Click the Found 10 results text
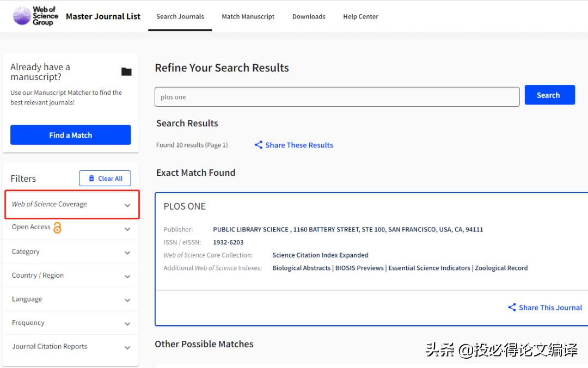The image size is (588, 368). coord(192,145)
